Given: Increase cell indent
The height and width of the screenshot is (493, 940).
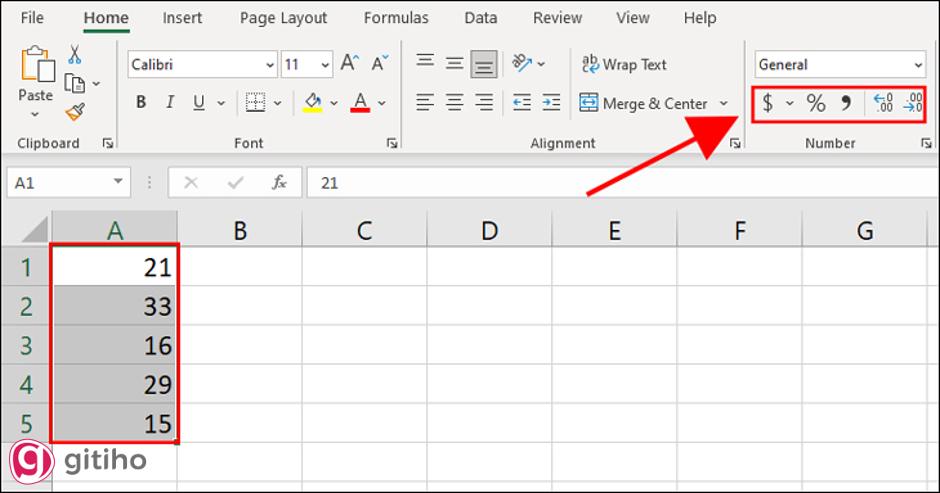Looking at the screenshot, I should click(x=551, y=103).
